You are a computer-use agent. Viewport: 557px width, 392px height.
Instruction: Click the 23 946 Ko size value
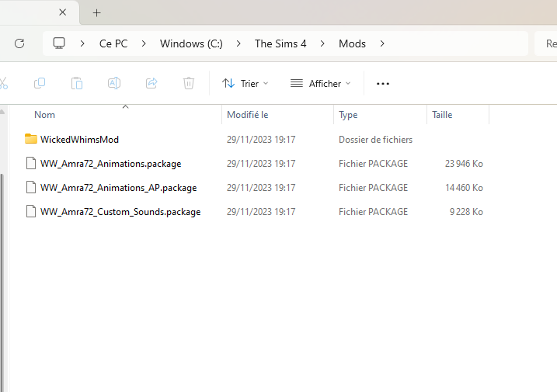(464, 164)
